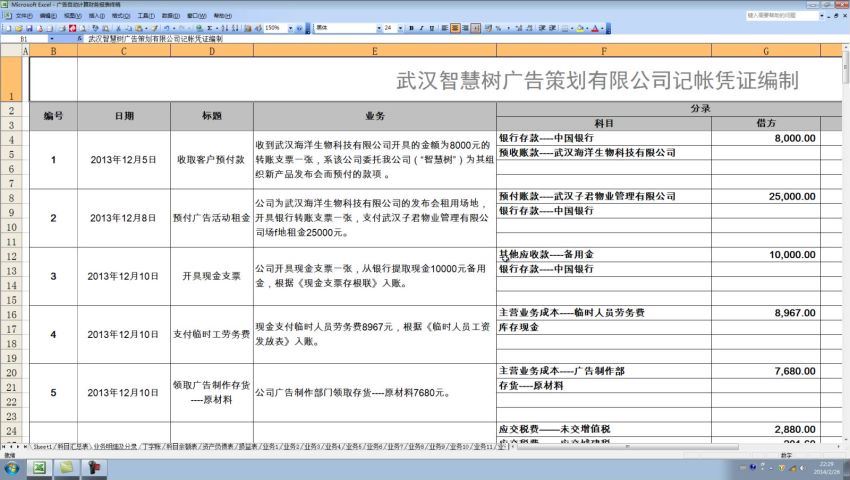Screen dimensions: 850x480
Task: Select column F header
Action: point(603,51)
